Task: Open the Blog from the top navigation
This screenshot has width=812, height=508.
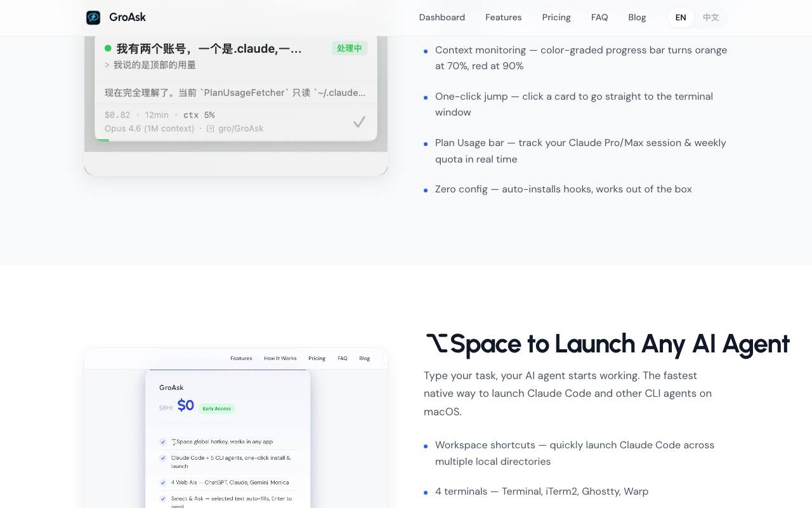Action: (637, 17)
